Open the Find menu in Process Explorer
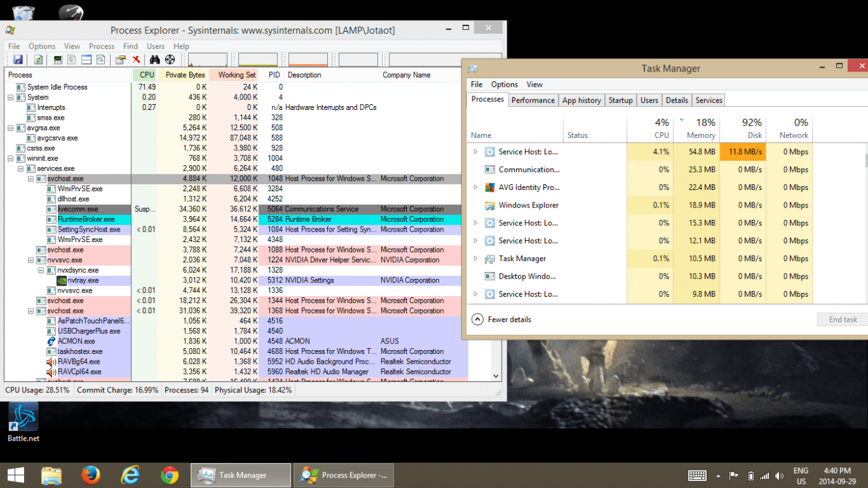Image resolution: width=868 pixels, height=488 pixels. [130, 46]
